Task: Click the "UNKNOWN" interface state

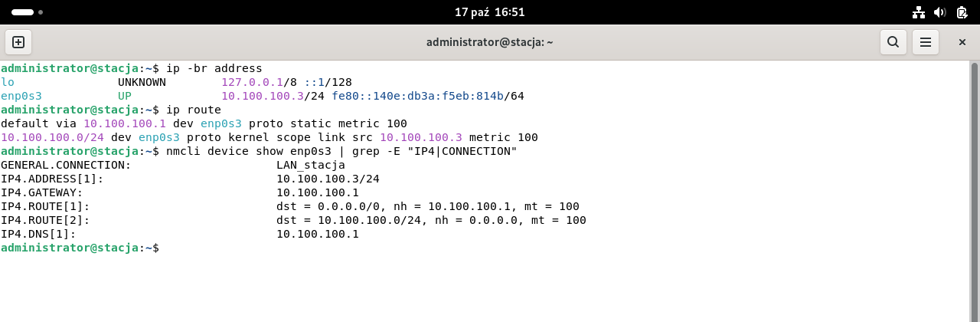Action: click(x=142, y=82)
